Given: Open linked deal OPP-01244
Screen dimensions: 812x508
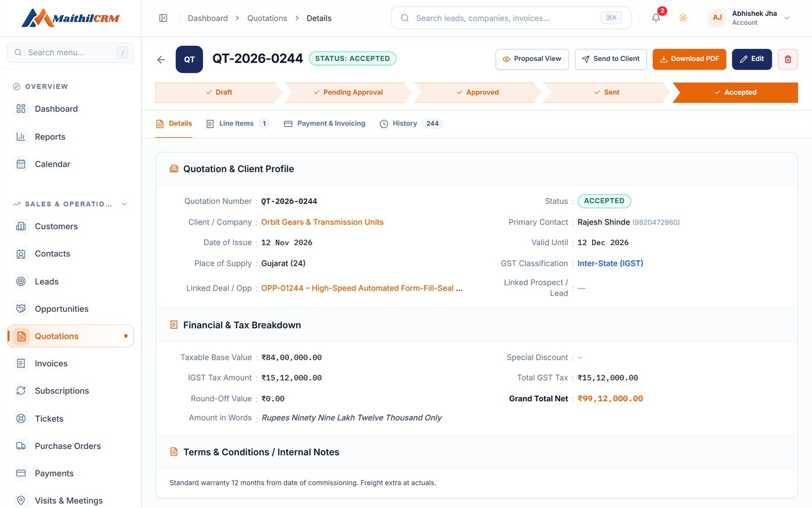Looking at the screenshot, I should (x=362, y=288).
